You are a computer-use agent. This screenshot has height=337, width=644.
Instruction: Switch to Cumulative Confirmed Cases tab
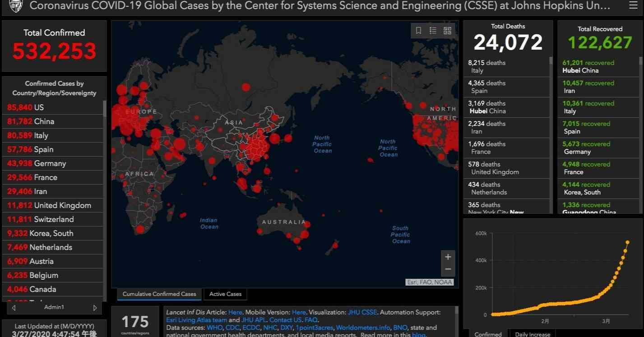coord(159,294)
